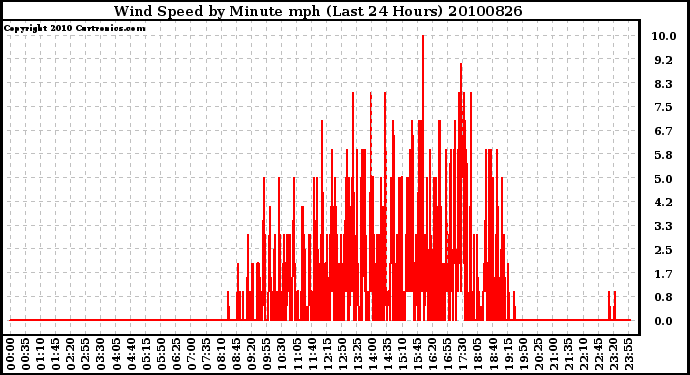Click the "4.2" y-axis value

tap(664, 202)
